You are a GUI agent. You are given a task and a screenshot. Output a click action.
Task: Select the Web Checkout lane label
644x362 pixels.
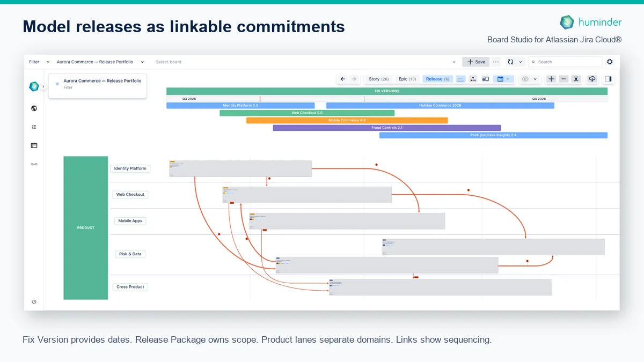(130, 195)
